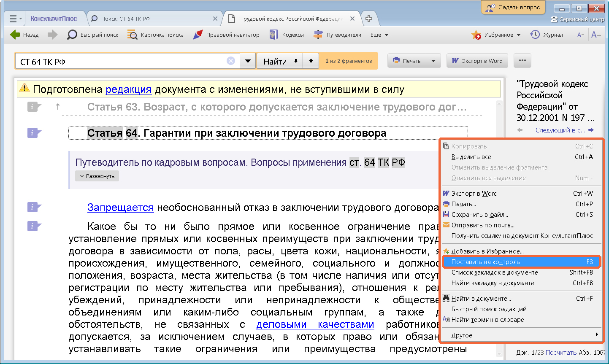Screen dimensions: 609x364
Task: Open the hamburger main menu
Action: (15, 19)
